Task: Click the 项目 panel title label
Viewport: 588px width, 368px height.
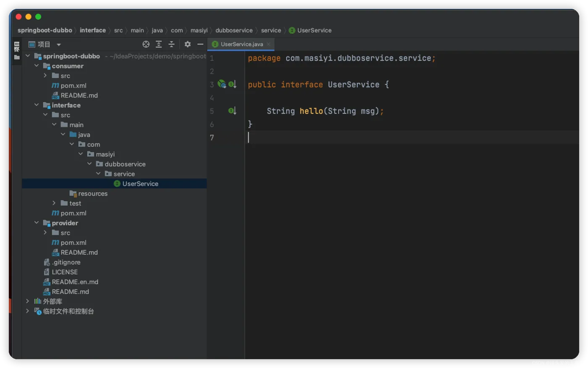Action: (44, 45)
